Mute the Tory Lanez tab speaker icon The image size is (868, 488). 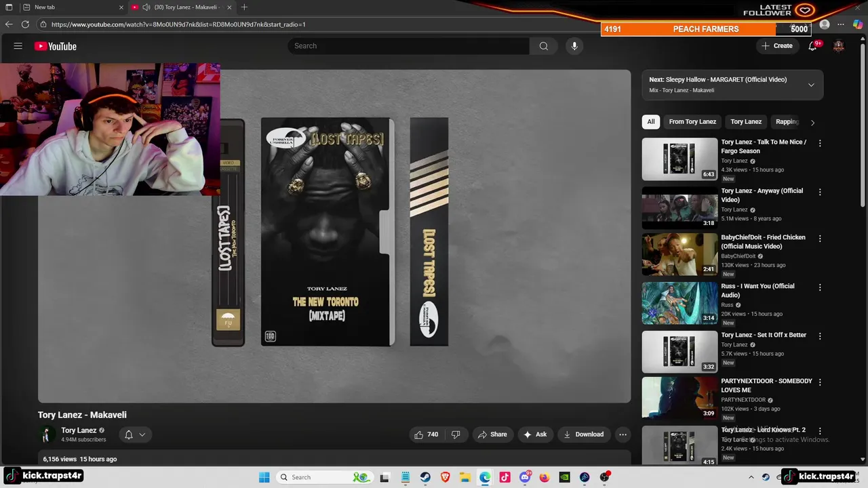click(x=146, y=7)
